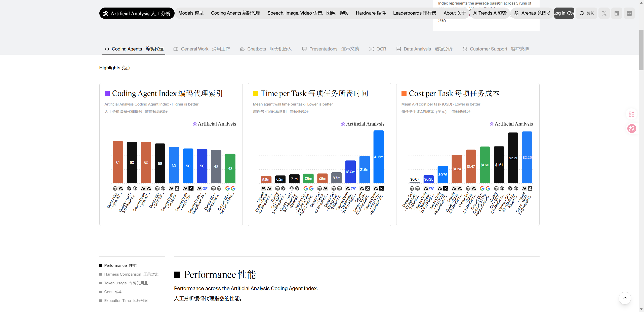
Task: Click the 'Coding Agent Index 编码代理索引' chart title
Action: pos(167,93)
